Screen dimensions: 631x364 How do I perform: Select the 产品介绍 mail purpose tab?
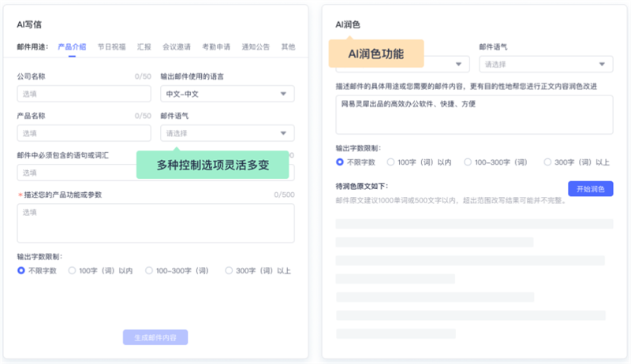[x=72, y=47]
